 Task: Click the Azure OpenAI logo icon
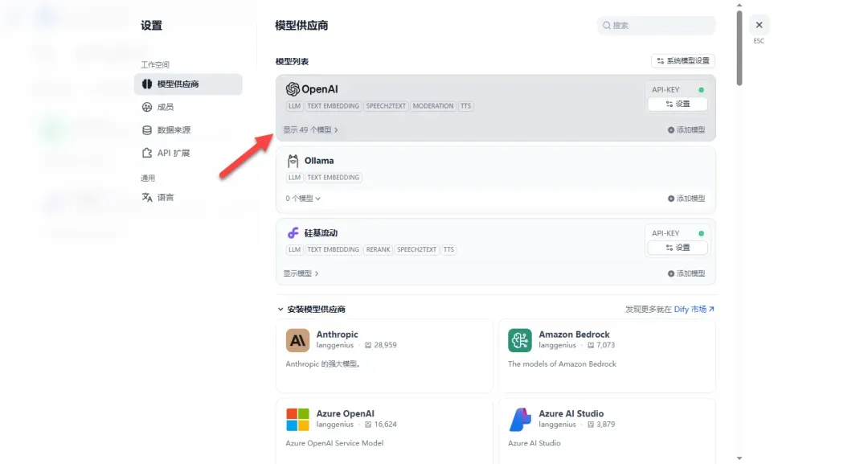point(297,420)
